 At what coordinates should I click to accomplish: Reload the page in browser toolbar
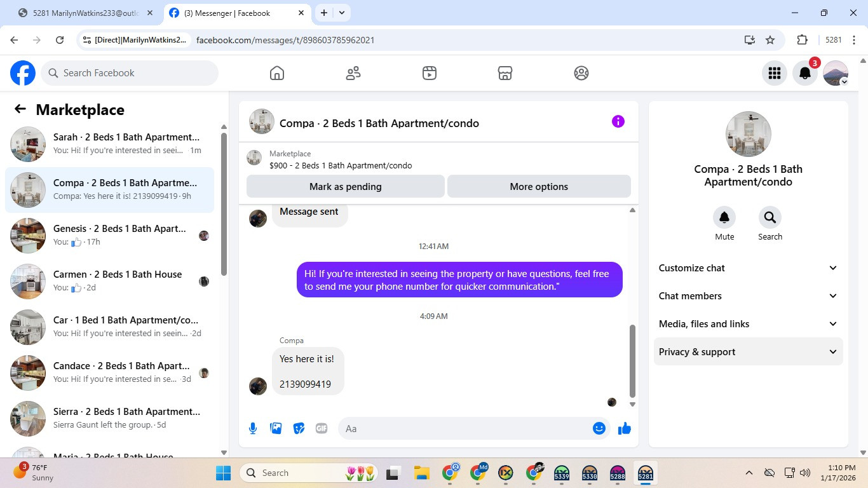[60, 40]
